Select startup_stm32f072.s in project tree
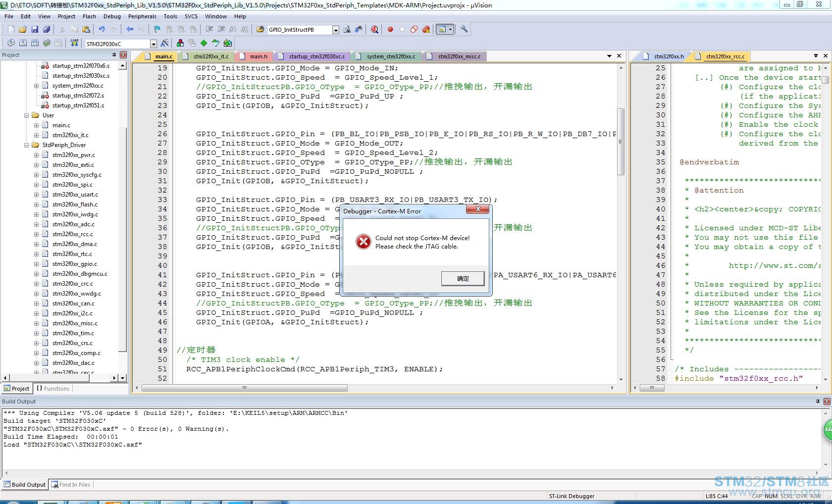The height and width of the screenshot is (504, 832). [x=78, y=96]
